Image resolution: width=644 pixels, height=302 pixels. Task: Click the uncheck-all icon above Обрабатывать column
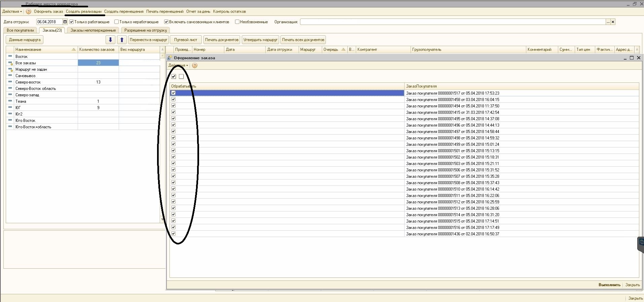181,76
